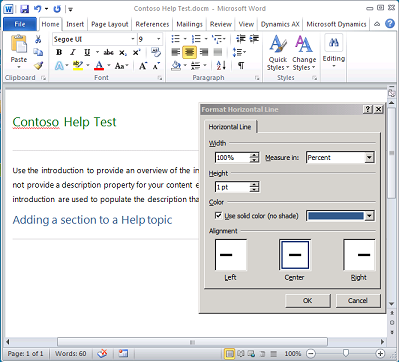Open the font size dropdown
The image size is (399, 362).
(159, 39)
